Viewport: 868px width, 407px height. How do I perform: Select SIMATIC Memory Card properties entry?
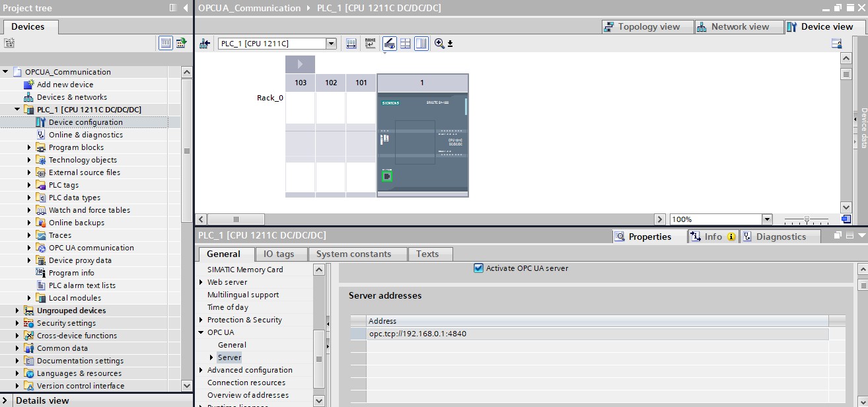point(245,270)
